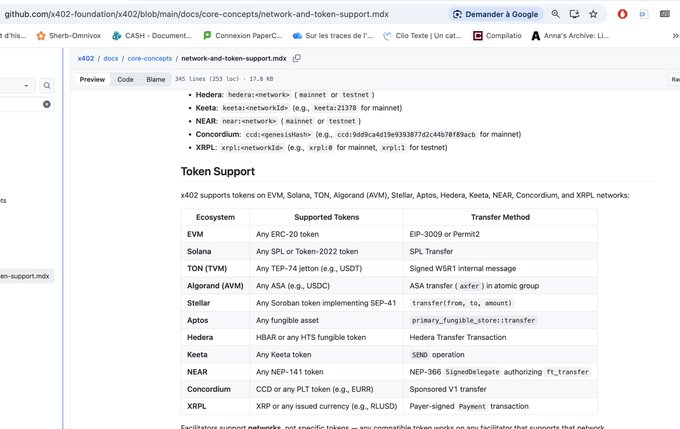The width and height of the screenshot is (680, 429).
Task: Click network-and-token-support.mdx file name in breadcrumb
Action: point(234,58)
